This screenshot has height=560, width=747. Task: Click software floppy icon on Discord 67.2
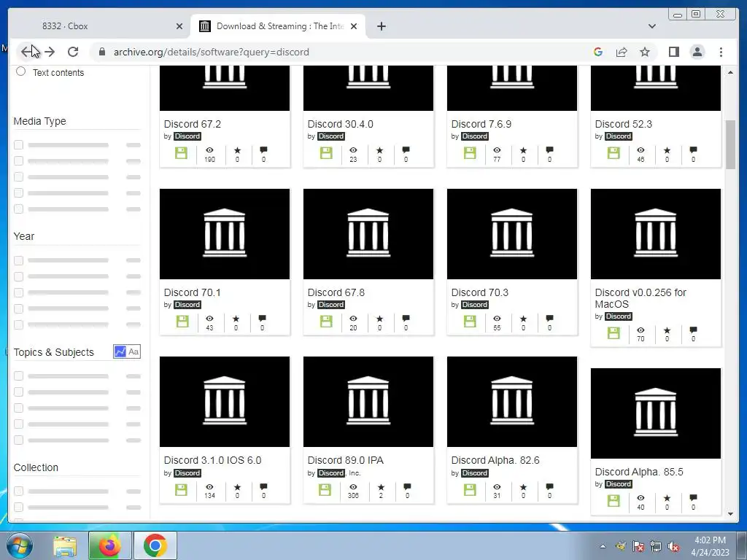181,153
